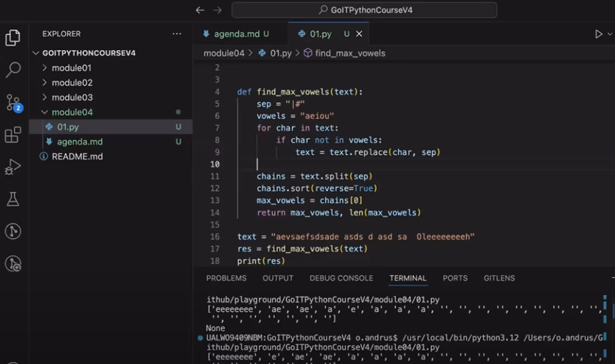Open the Testing flask view
Viewport: 615px width, 364px height.
(x=13, y=199)
